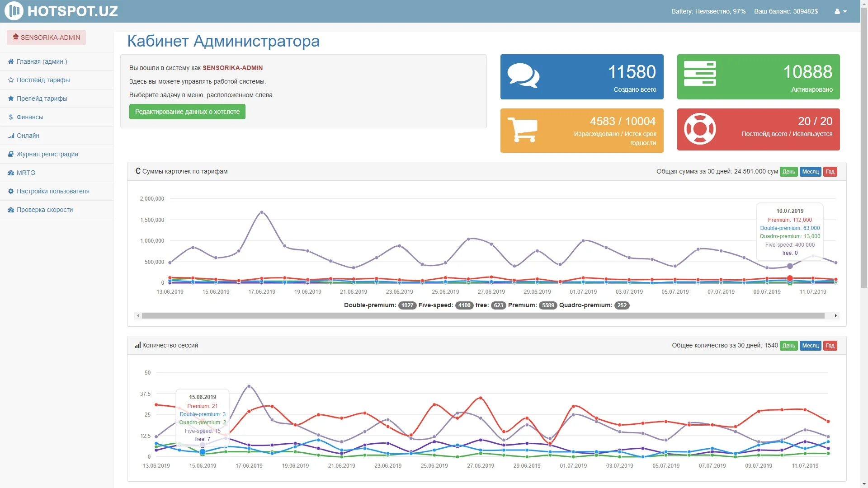The image size is (868, 488).
Task: Open Проверка скорости in sidebar
Action: point(44,210)
